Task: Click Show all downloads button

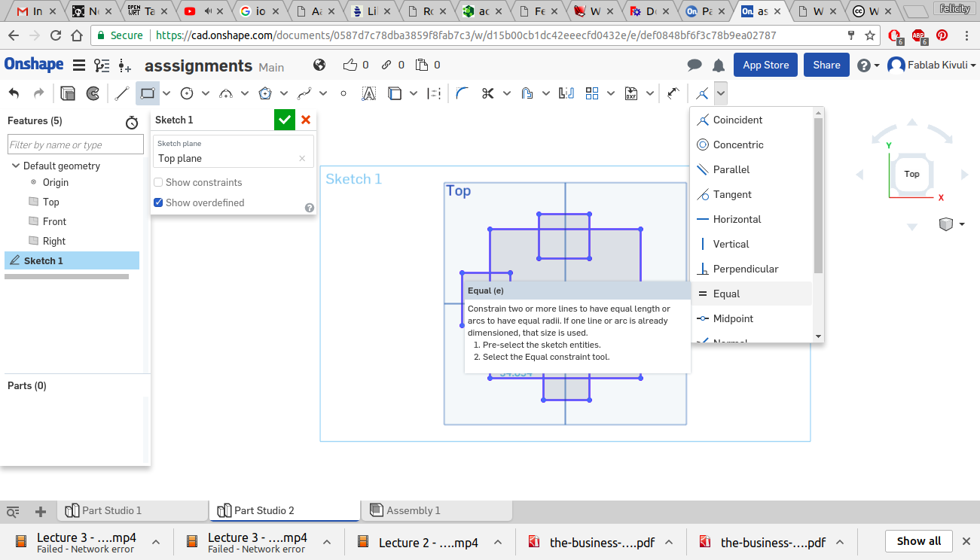Action: (919, 541)
